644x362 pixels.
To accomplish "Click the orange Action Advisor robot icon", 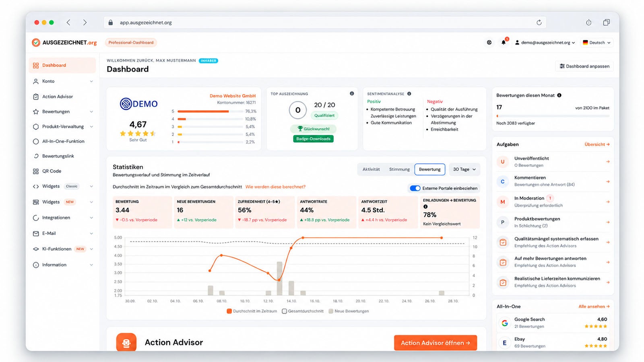I will (126, 343).
